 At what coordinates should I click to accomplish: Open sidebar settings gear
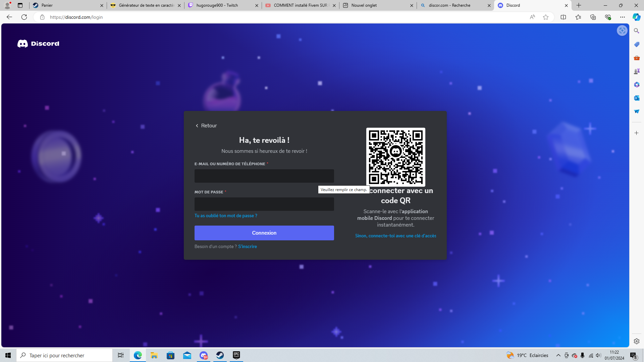pos(637,341)
